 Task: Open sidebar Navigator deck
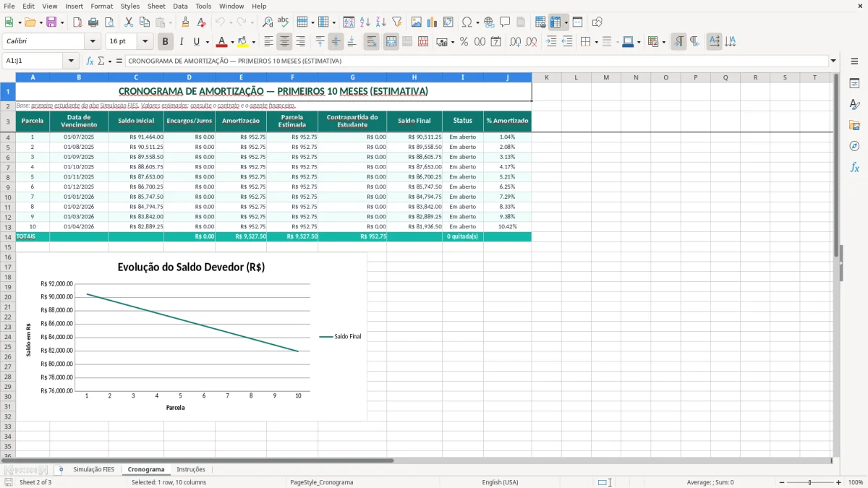click(x=854, y=146)
